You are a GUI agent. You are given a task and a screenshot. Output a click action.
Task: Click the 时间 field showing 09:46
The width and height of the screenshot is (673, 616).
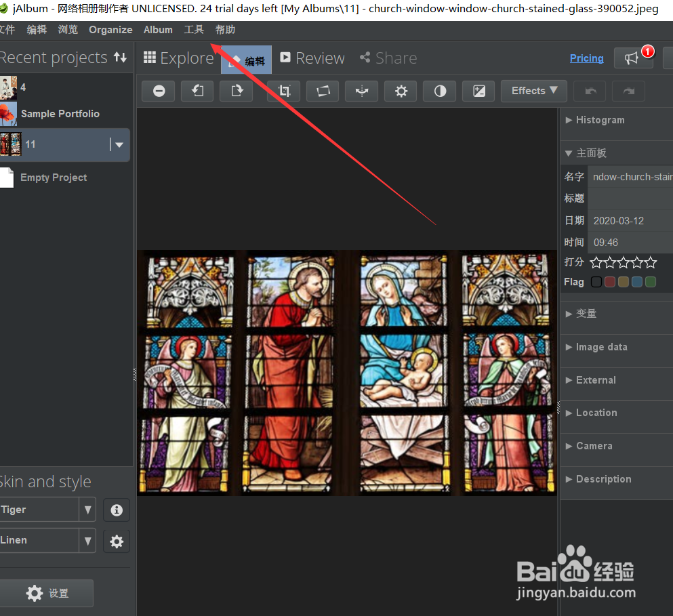coord(630,243)
